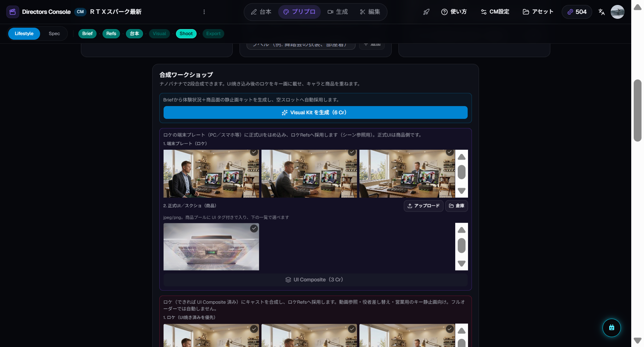
Task: Toggle checkmark on the 正式UI product image
Action: coord(254,229)
